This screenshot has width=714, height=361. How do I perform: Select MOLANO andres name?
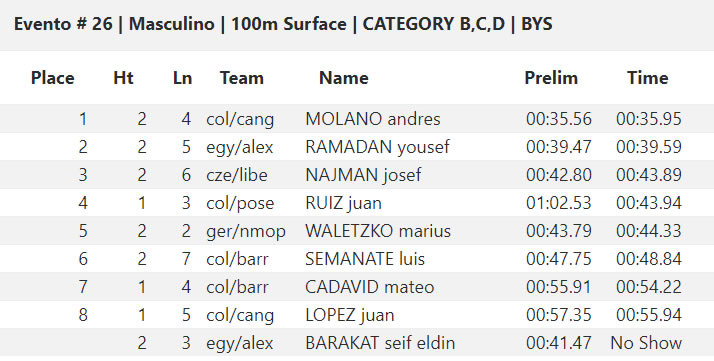[373, 119]
